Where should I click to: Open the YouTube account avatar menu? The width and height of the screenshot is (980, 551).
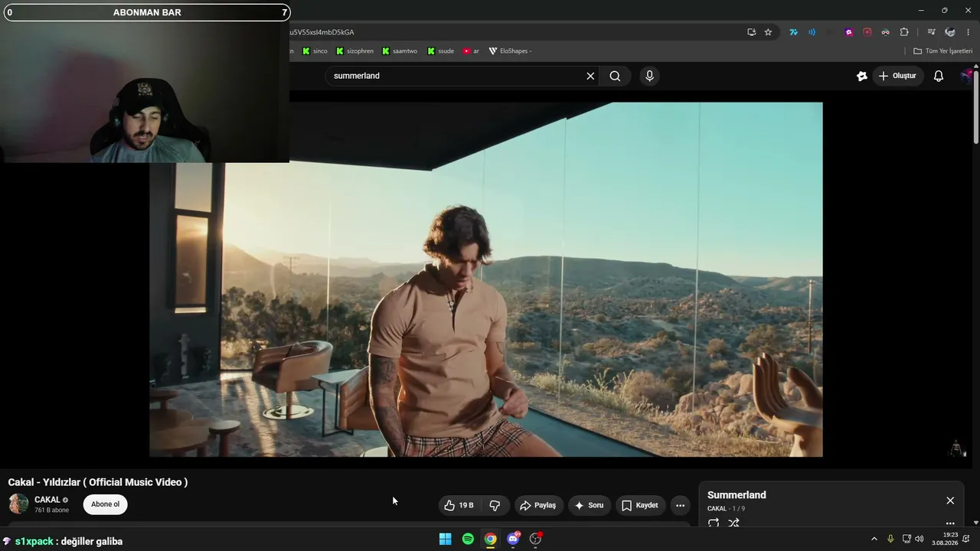(967, 76)
